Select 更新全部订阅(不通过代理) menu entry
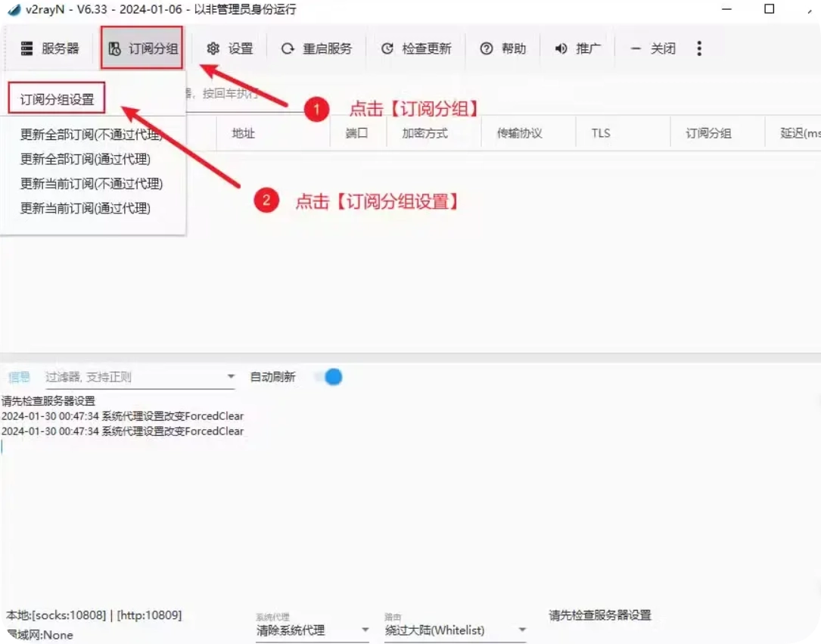 pyautogui.click(x=92, y=135)
